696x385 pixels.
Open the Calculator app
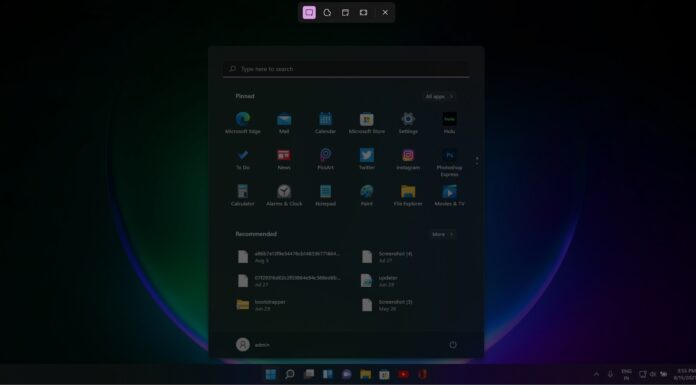[x=242, y=195]
